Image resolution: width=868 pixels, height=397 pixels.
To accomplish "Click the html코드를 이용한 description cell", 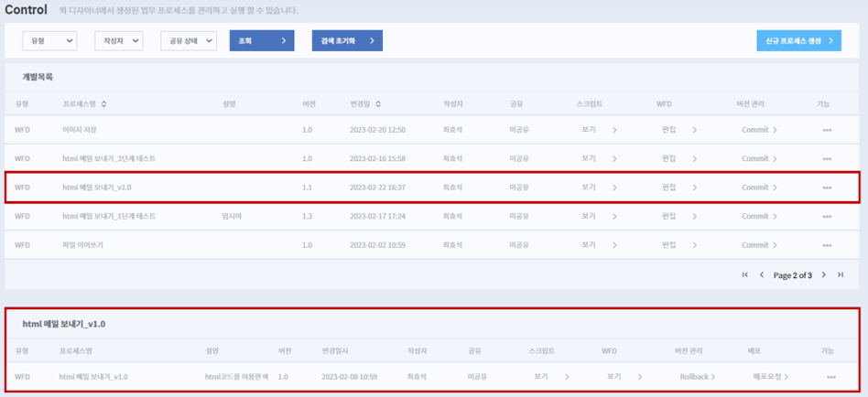I will coord(236,377).
